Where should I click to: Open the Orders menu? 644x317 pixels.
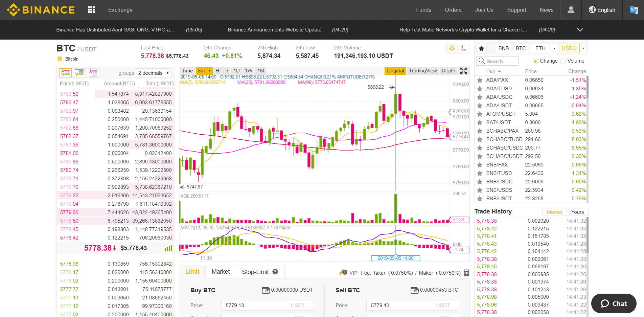click(453, 10)
